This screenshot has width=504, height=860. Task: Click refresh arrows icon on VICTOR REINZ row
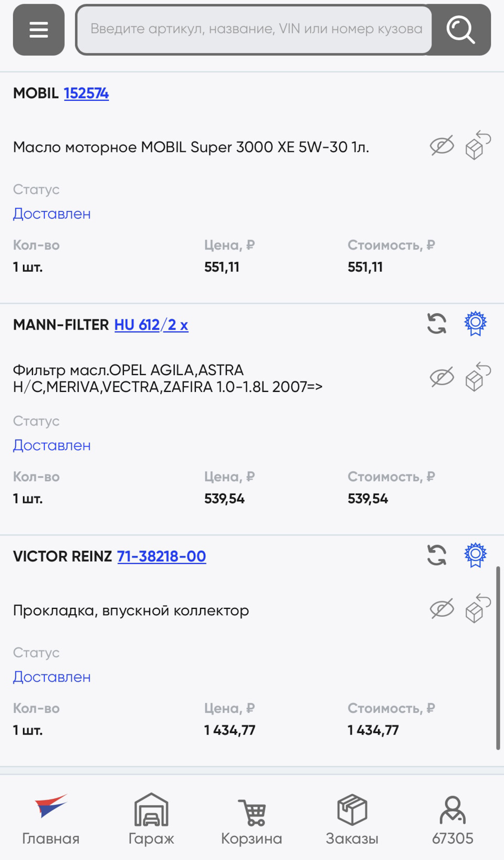pos(437,555)
